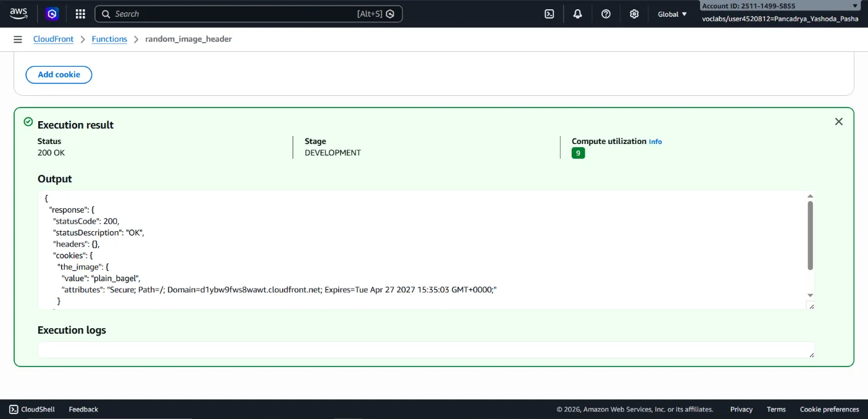The image size is (868, 419).
Task: Click random_image_header breadcrumb text
Action: click(x=188, y=39)
